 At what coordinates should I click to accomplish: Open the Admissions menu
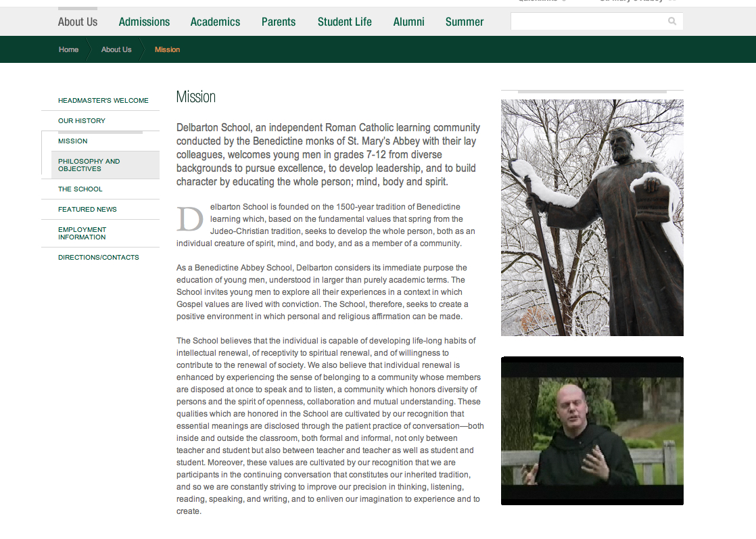point(144,22)
